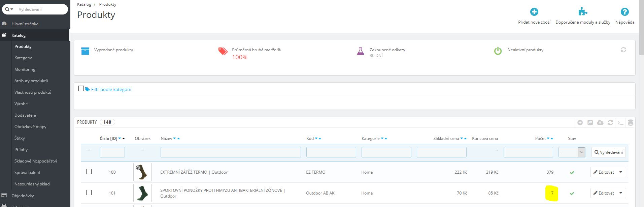Toggle the 'Filtr podle kategorií' checkbox
The width and height of the screenshot is (644, 207).
coord(81,89)
